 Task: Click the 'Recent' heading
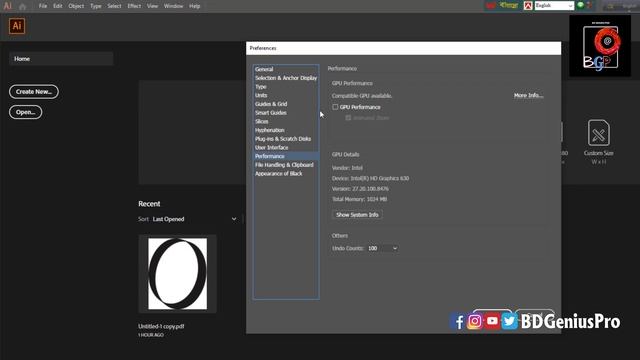(149, 204)
